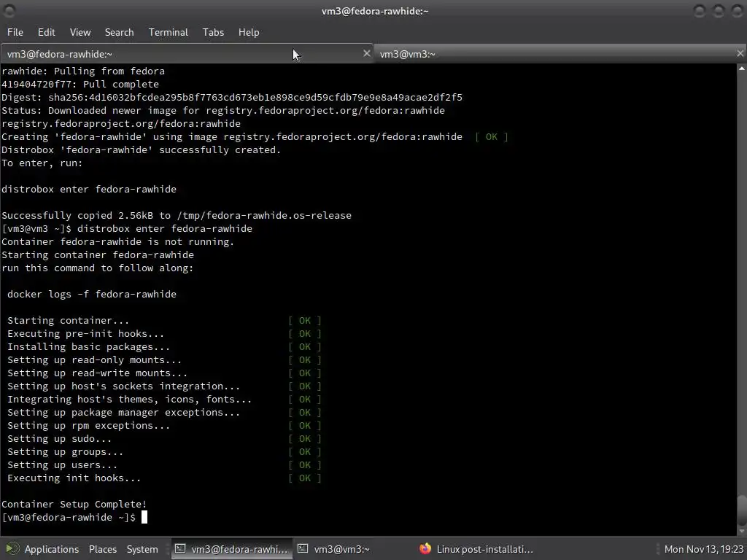Screen dimensions: 747x560
Task: Click the 'Container Setup Complete!' text
Action: 74,504
